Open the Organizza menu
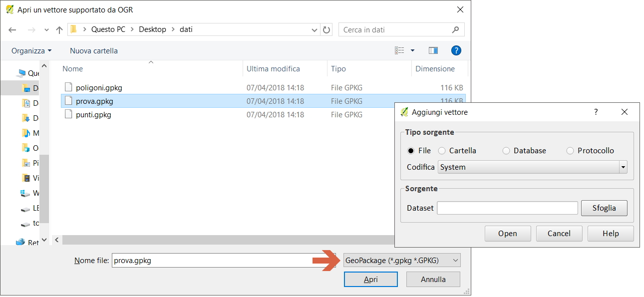Viewport: 644px width, 297px height. (31, 51)
